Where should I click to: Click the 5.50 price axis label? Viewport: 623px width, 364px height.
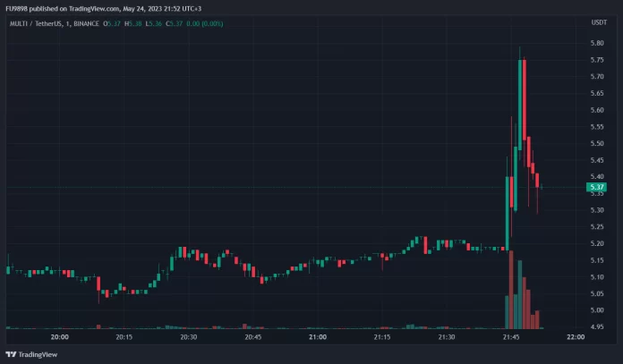(596, 143)
